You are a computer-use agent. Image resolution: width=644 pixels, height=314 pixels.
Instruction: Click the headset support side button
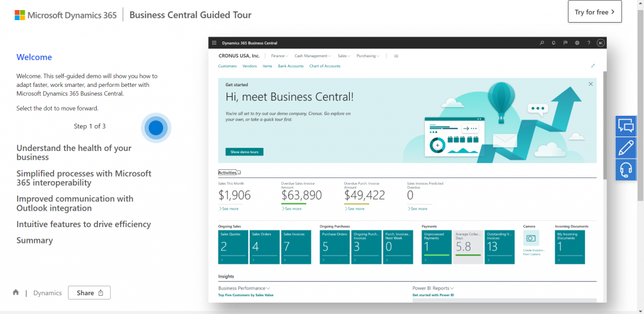(626, 169)
